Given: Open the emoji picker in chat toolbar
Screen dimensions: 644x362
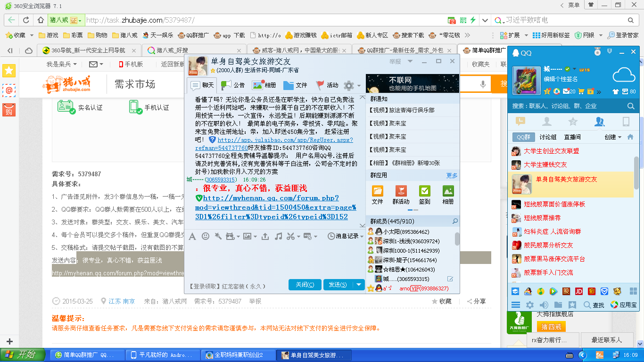Looking at the screenshot, I should point(206,236).
